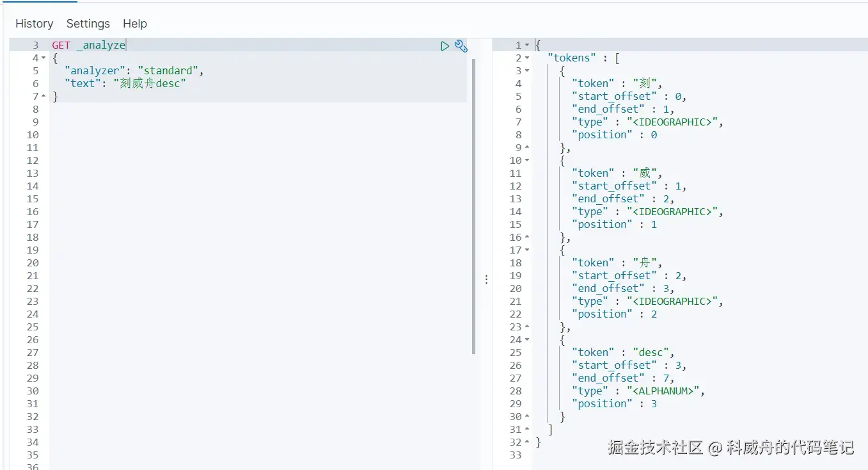Fold the "desc" token object at response line 24
The height and width of the screenshot is (470, 868).
pyautogui.click(x=527, y=340)
